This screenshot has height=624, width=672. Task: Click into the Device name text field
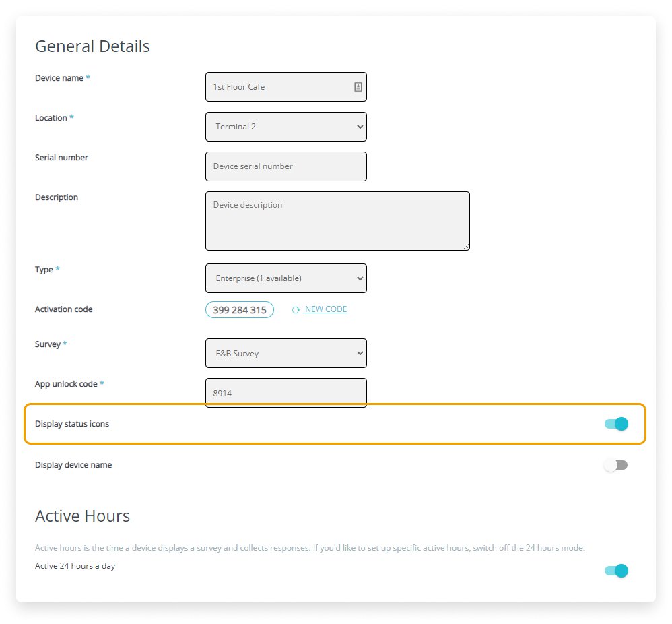[279, 87]
